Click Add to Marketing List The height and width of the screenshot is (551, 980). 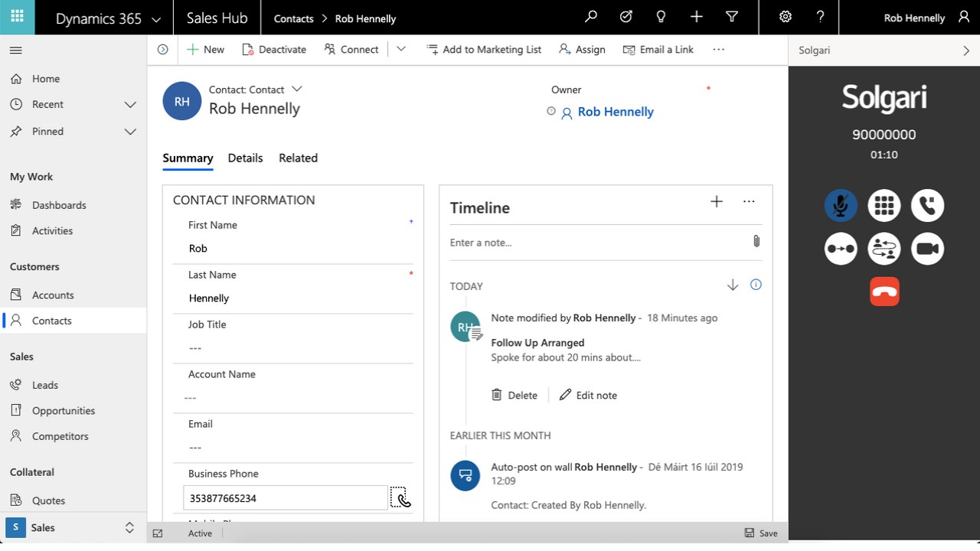[484, 49]
